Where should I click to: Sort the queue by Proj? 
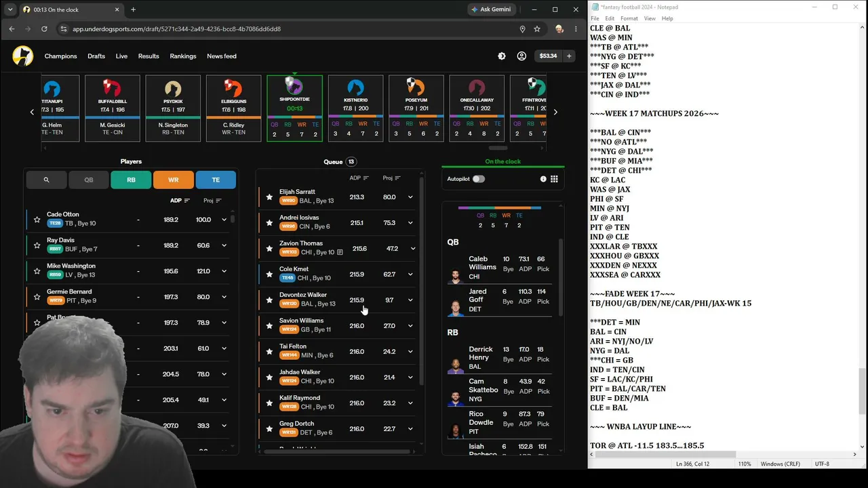pos(392,178)
